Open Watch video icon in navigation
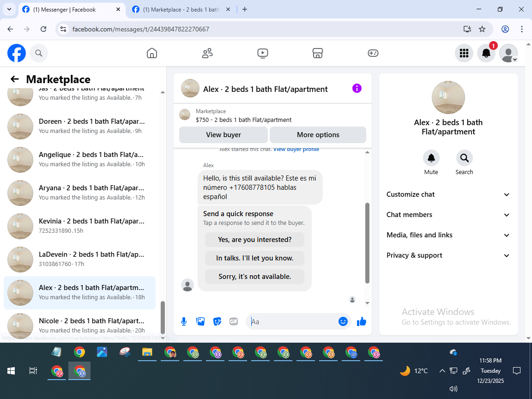Image resolution: width=532 pixels, height=399 pixels. pos(263,53)
